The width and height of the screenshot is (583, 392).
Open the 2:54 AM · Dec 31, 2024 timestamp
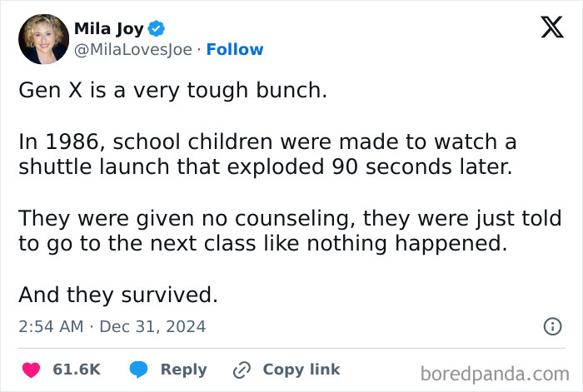112,327
